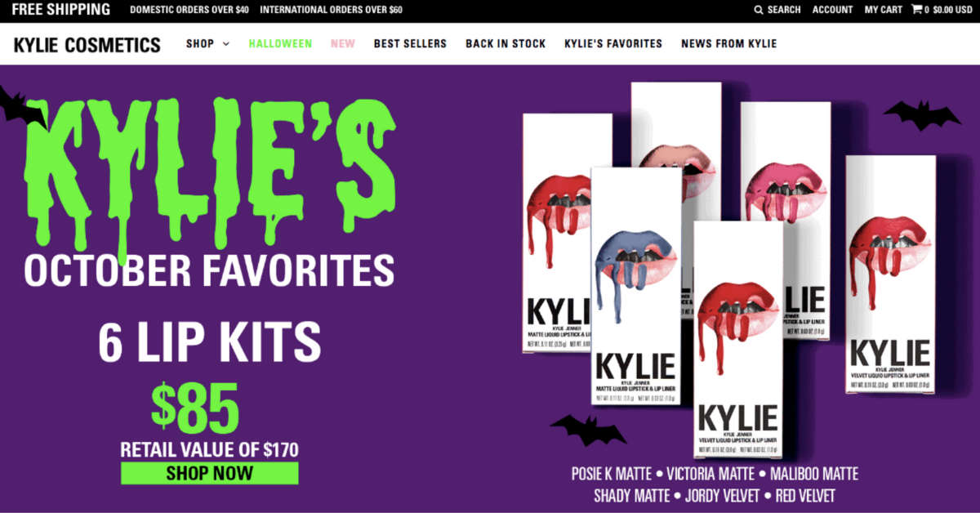Select the pink lip kit box

click(x=786, y=221)
